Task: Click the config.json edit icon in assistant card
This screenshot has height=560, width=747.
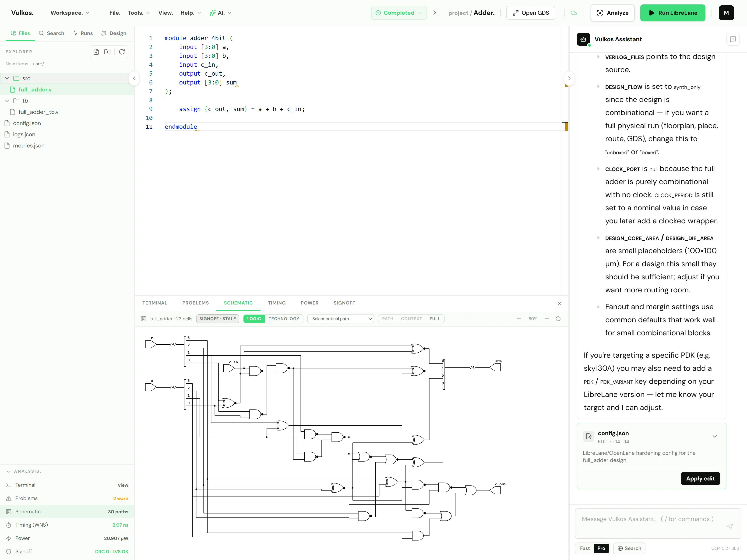Action: 588,436
